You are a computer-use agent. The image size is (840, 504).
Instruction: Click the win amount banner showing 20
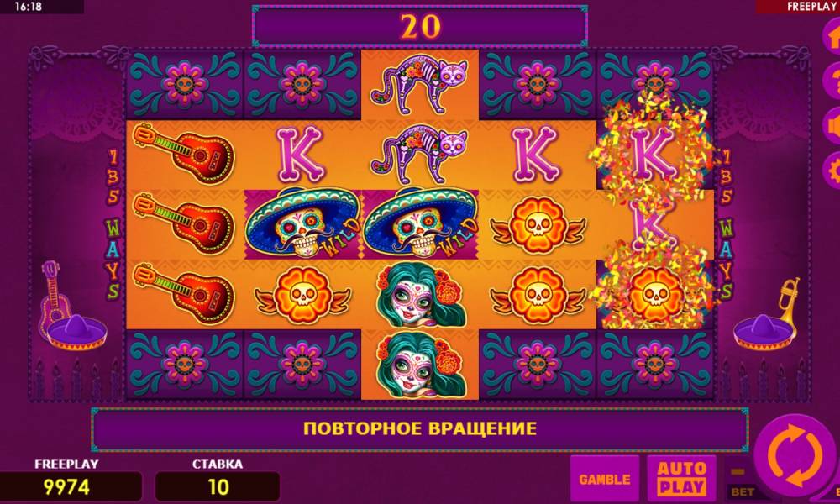coord(420,26)
